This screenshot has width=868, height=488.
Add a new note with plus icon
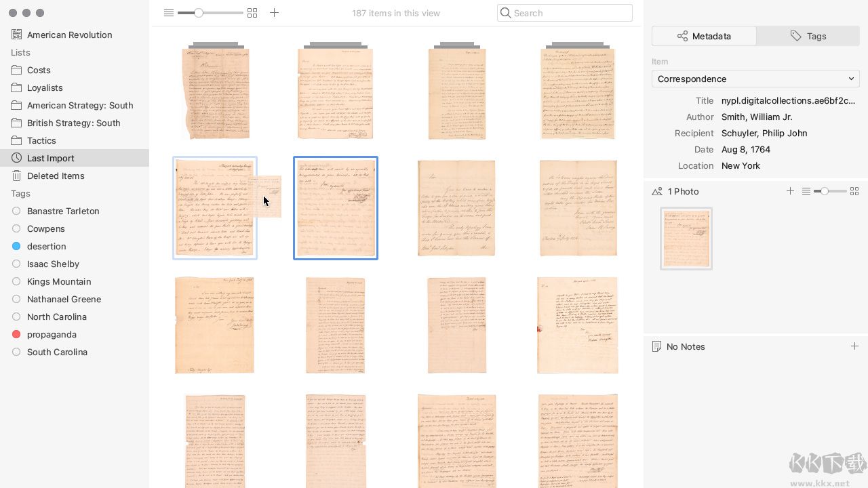pos(854,346)
